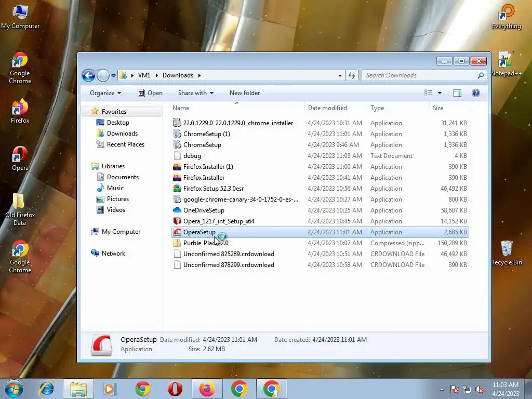
Task: Open the recent pages dropdown arrow
Action: click(113, 76)
